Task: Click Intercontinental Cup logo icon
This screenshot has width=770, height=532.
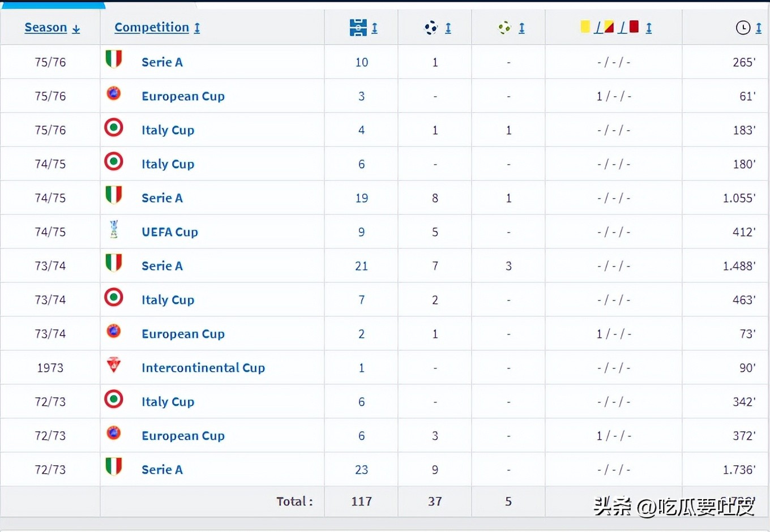Action: [114, 365]
